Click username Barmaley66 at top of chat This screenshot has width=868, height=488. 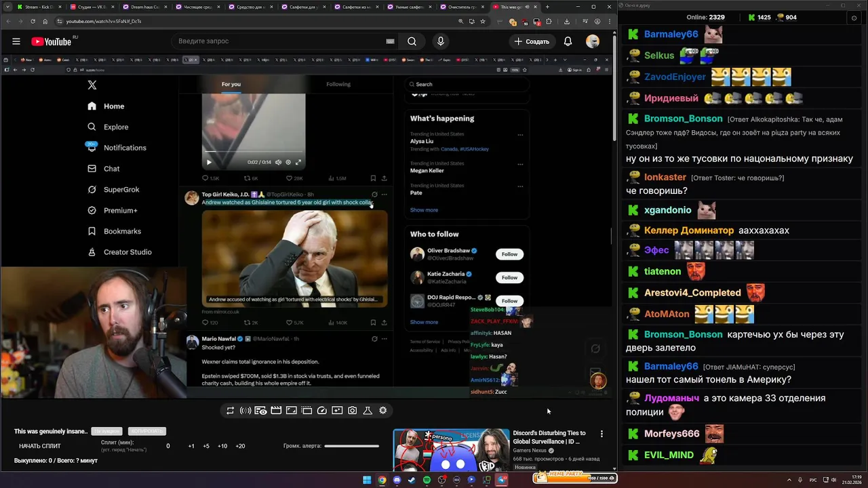tap(671, 34)
